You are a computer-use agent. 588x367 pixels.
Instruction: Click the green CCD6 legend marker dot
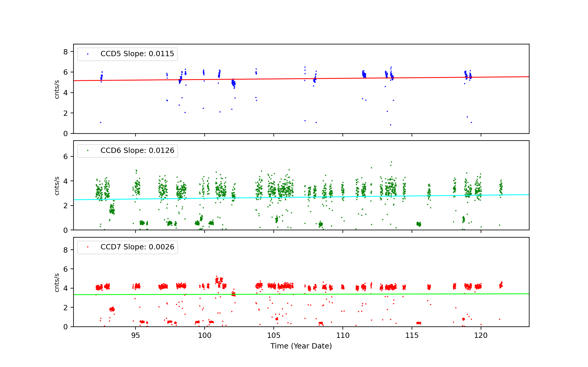(x=88, y=151)
